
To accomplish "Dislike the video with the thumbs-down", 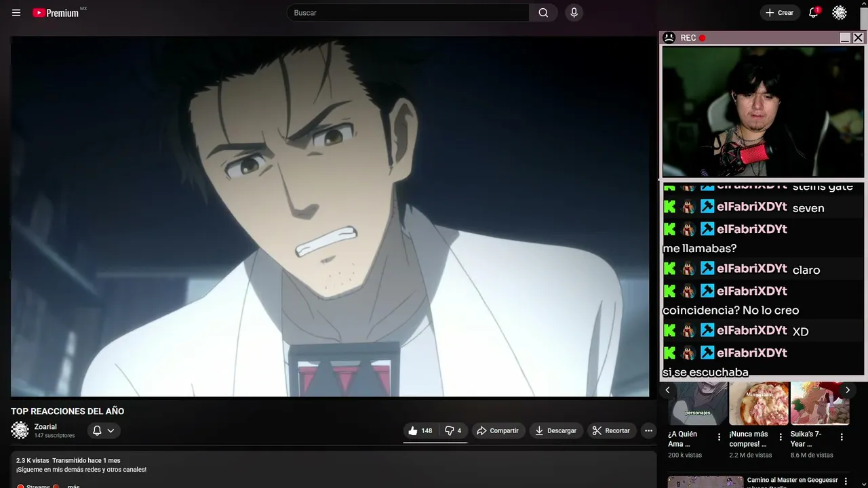I will click(453, 430).
